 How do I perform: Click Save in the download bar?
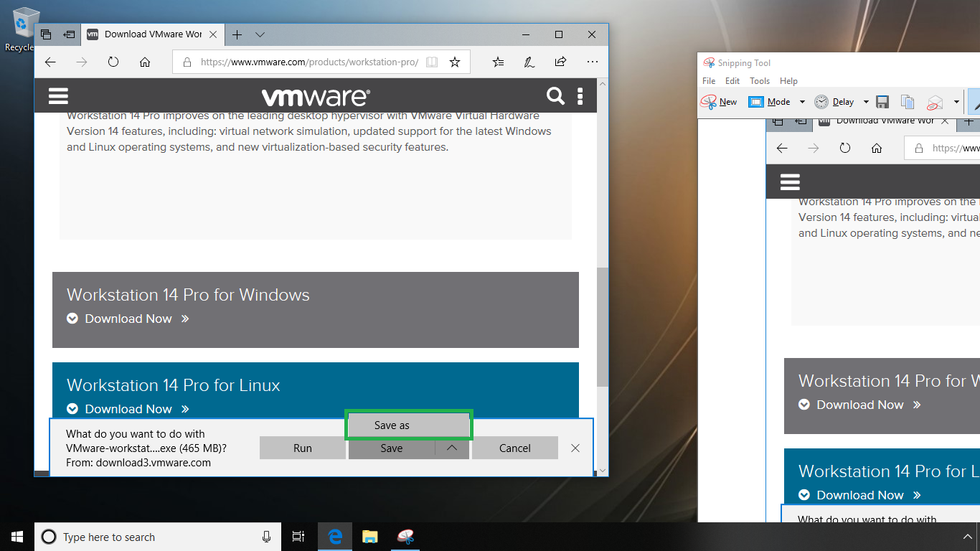tap(392, 448)
